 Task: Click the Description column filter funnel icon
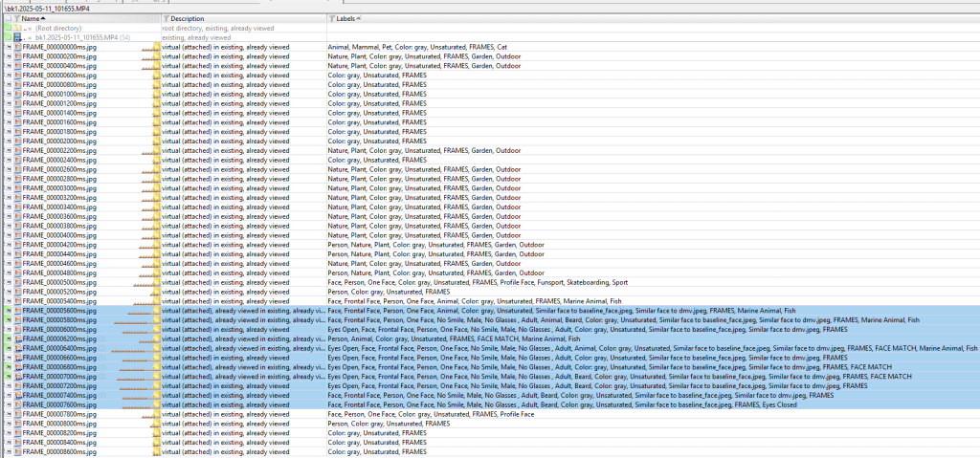click(x=166, y=19)
